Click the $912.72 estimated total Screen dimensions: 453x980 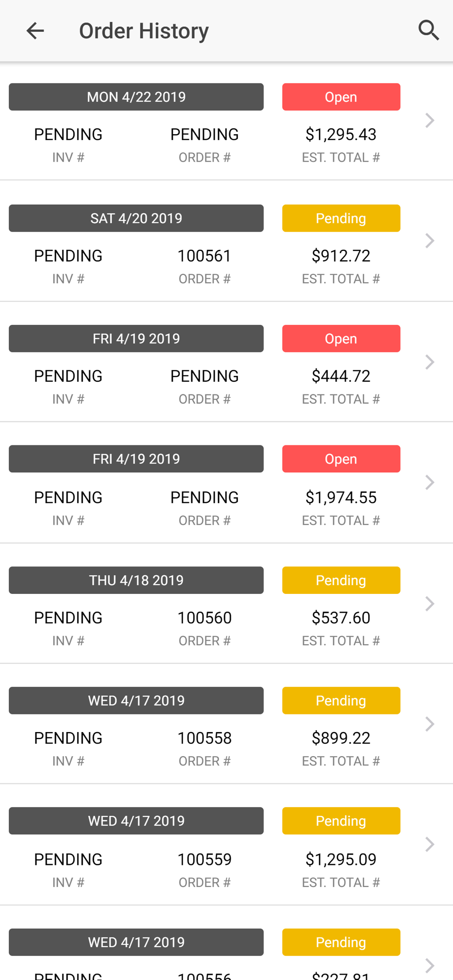coord(341,256)
